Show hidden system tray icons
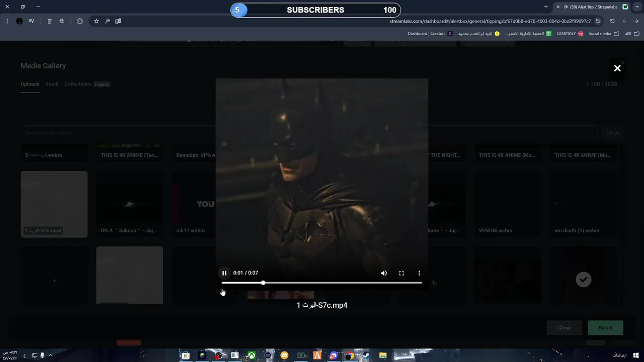 pos(50,355)
